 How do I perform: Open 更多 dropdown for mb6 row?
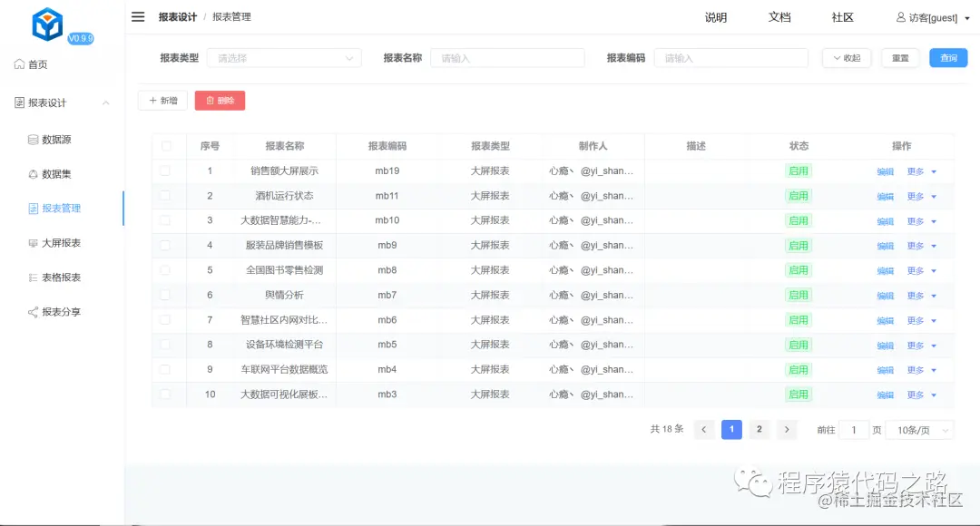point(922,321)
